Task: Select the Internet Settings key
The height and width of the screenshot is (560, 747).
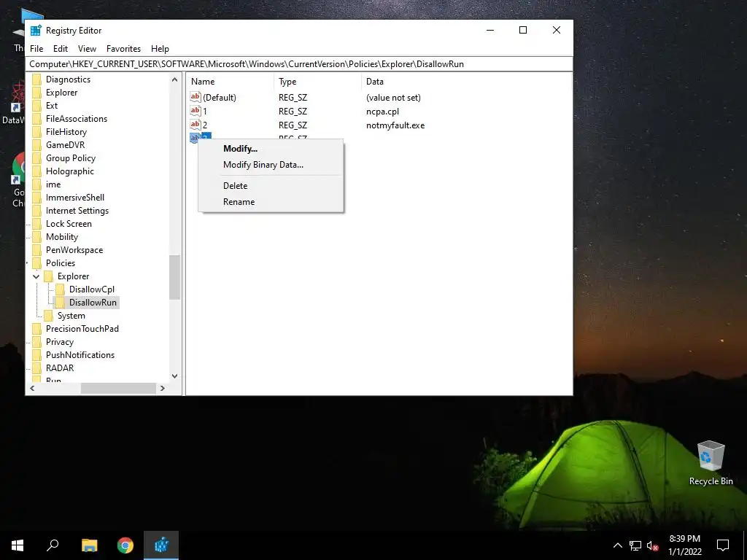Action: click(x=77, y=211)
